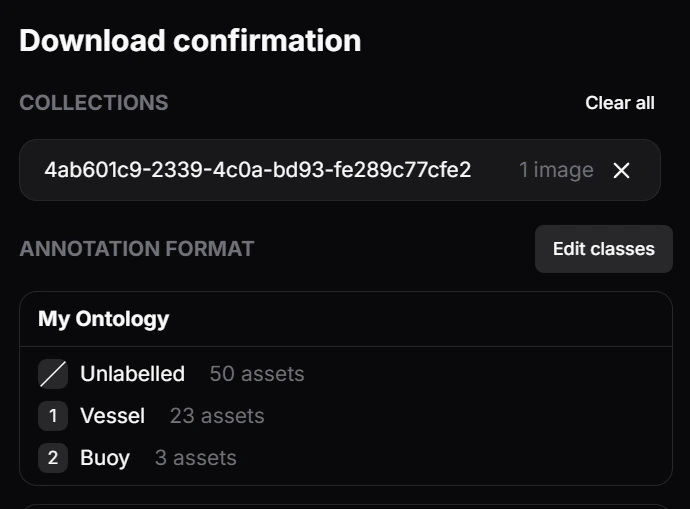Viewport: 690px width, 509px height.
Task: Click the Download confirmation title
Action: [190, 41]
